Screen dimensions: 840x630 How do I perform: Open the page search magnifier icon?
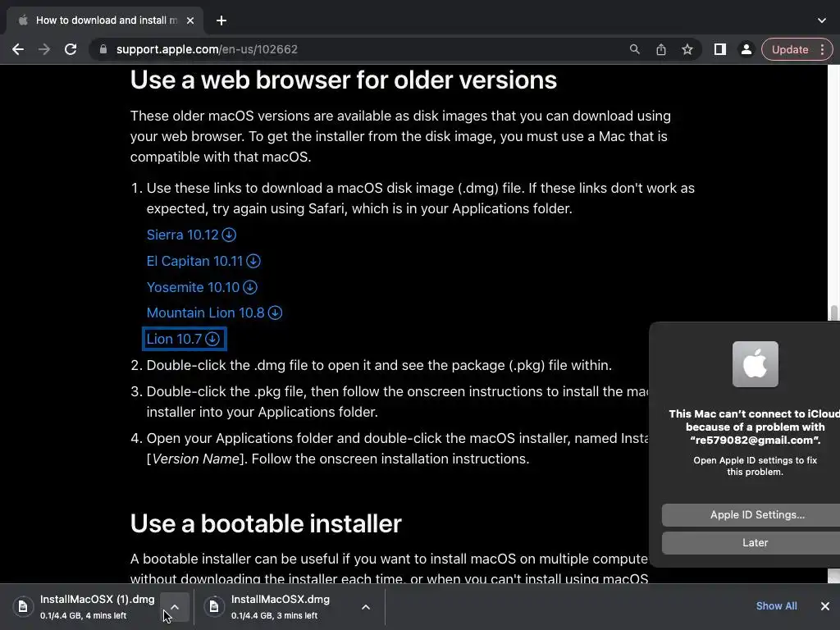(x=635, y=49)
